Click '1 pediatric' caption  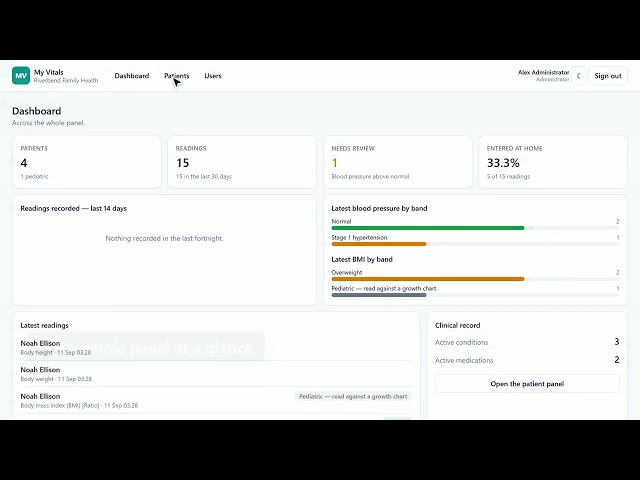pyautogui.click(x=34, y=176)
